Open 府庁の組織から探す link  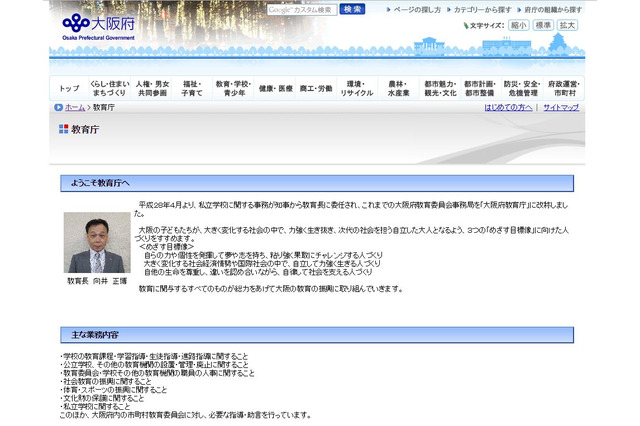pyautogui.click(x=553, y=9)
